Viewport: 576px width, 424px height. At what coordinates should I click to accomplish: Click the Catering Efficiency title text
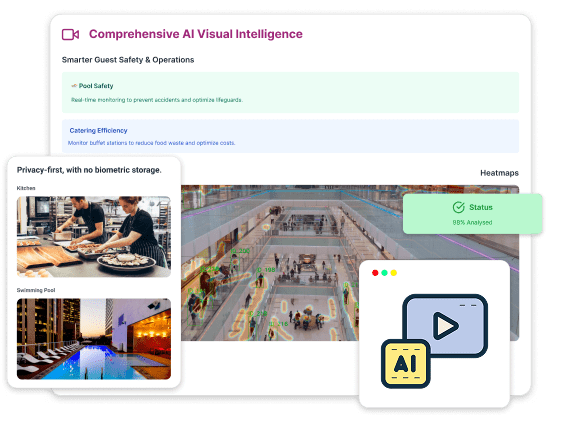(98, 130)
